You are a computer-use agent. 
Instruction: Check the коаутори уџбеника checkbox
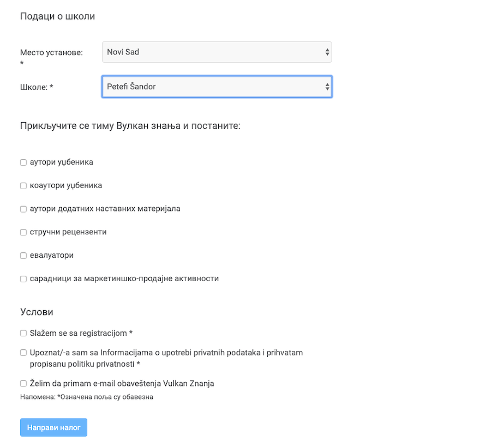pos(23,186)
